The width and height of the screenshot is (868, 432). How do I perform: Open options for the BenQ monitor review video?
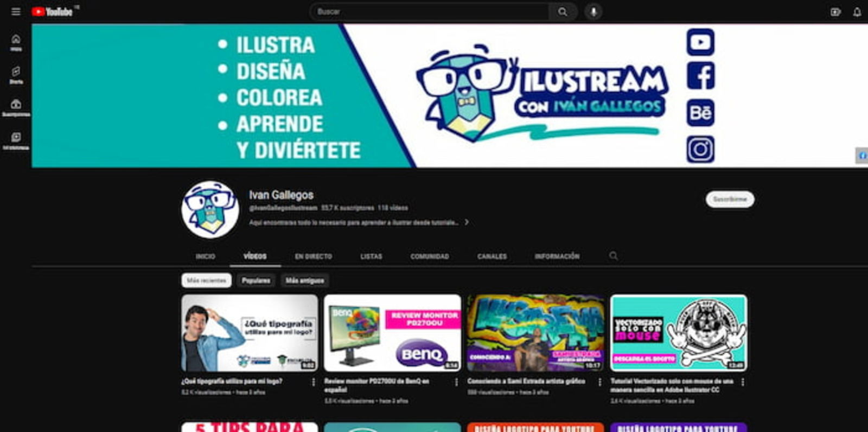click(456, 382)
